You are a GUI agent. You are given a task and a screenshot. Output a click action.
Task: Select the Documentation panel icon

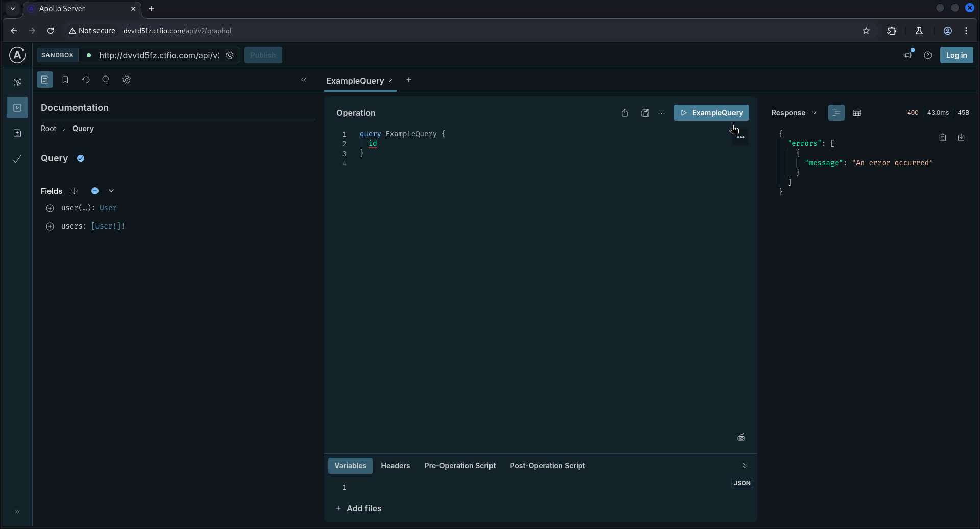point(45,80)
